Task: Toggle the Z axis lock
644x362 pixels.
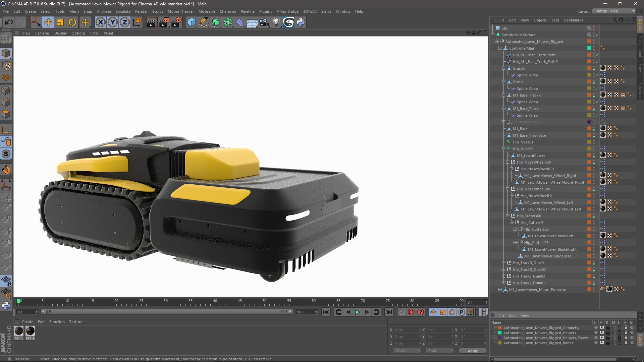Action: pos(124,22)
